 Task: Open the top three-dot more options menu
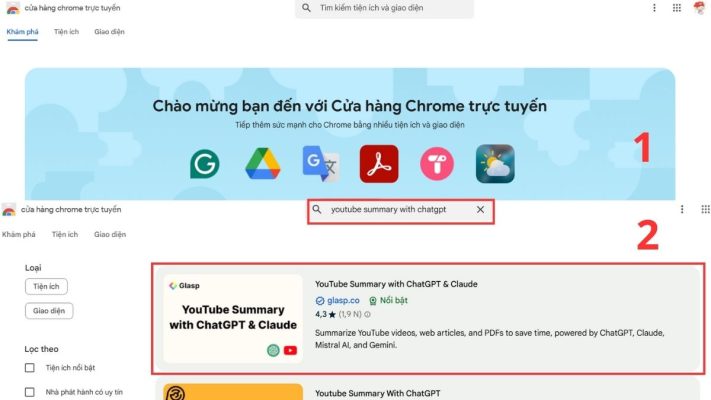click(x=654, y=8)
